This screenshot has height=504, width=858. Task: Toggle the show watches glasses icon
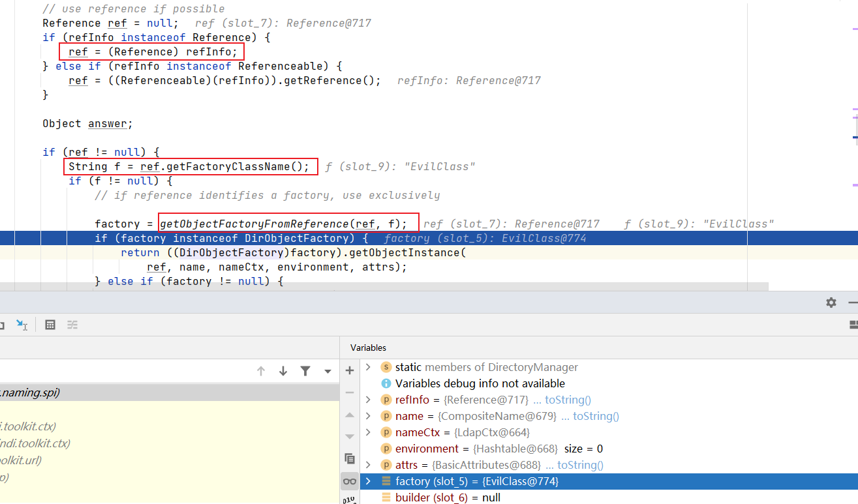350,481
